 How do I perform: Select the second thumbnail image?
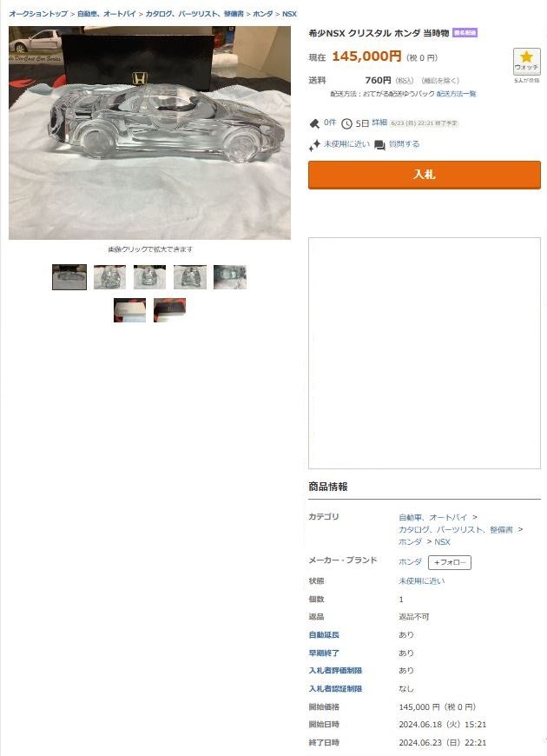109,276
